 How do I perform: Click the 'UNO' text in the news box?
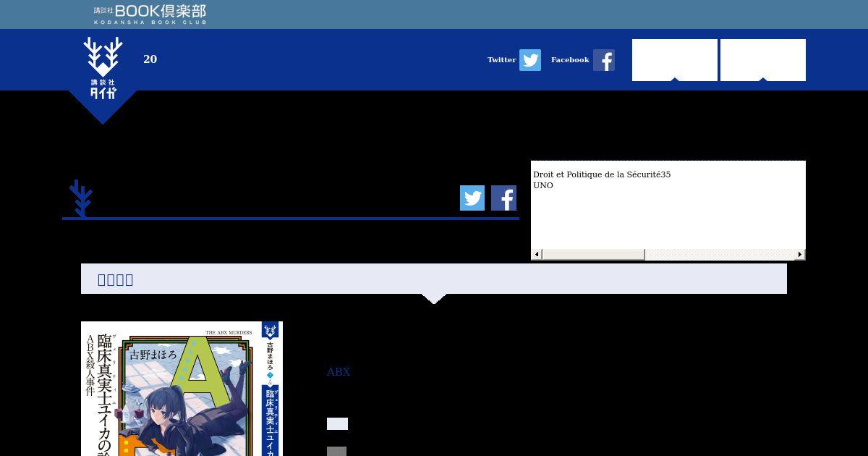[543, 185]
